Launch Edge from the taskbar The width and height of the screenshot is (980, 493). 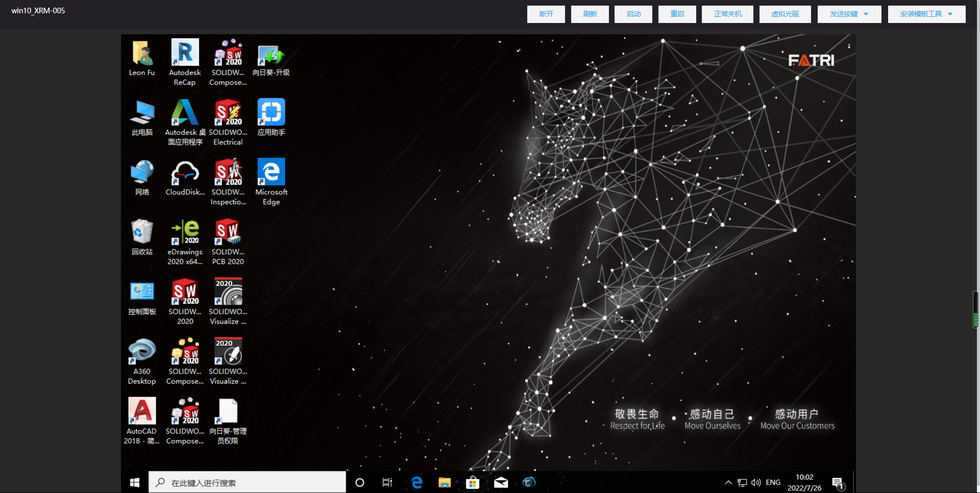[x=416, y=482]
